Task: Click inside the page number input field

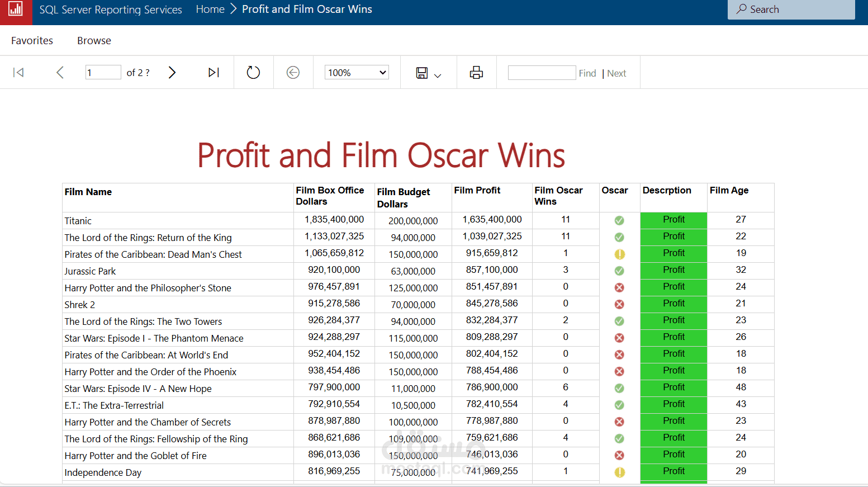Action: coord(103,72)
